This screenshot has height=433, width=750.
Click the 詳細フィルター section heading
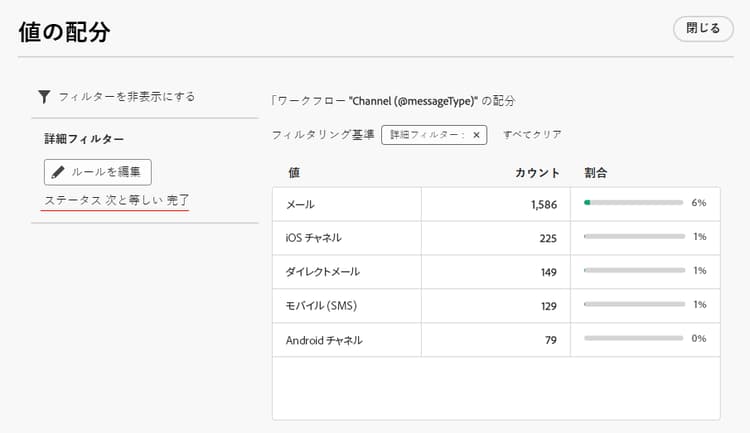tap(84, 139)
